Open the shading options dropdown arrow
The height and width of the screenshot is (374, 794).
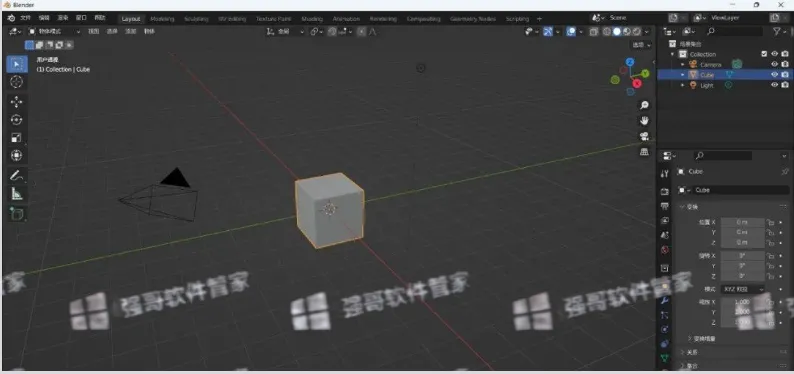(647, 31)
